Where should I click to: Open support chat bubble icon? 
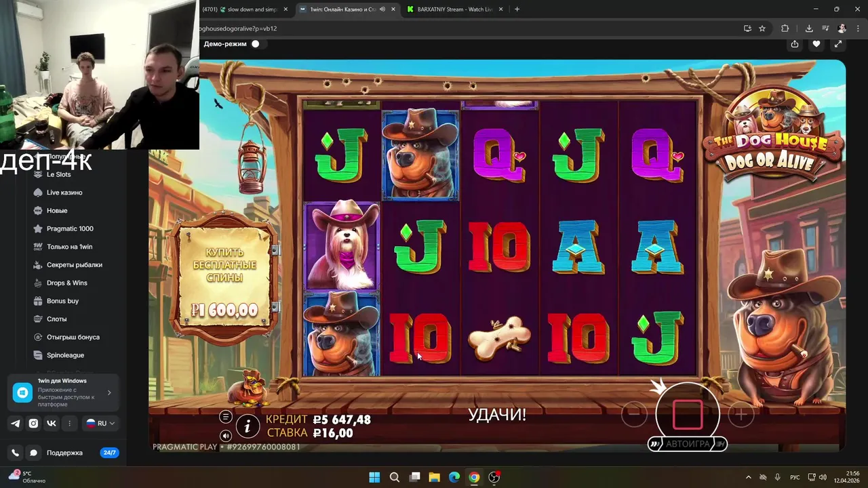[33, 453]
